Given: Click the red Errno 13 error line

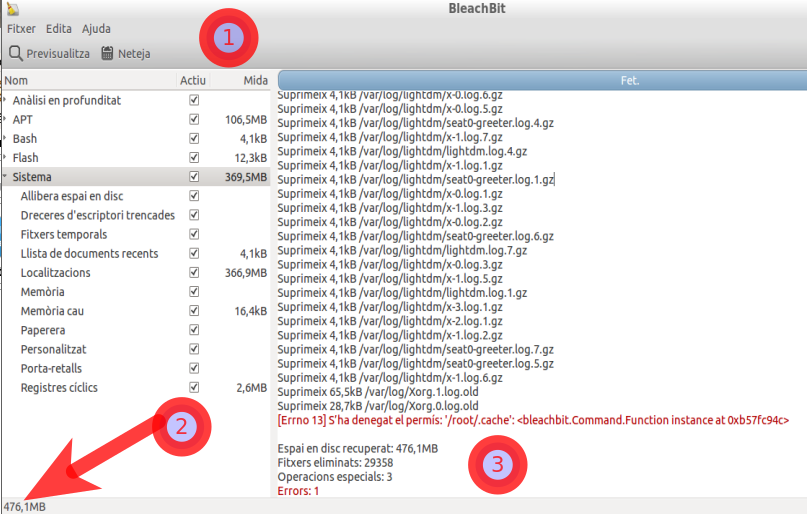Looking at the screenshot, I should (x=533, y=420).
